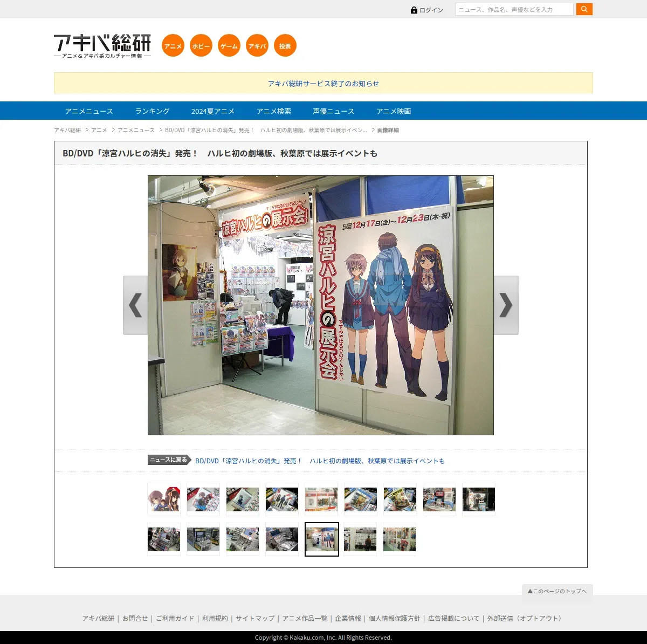Open footer 広告掲載について link
The width and height of the screenshot is (647, 644).
coord(453,618)
